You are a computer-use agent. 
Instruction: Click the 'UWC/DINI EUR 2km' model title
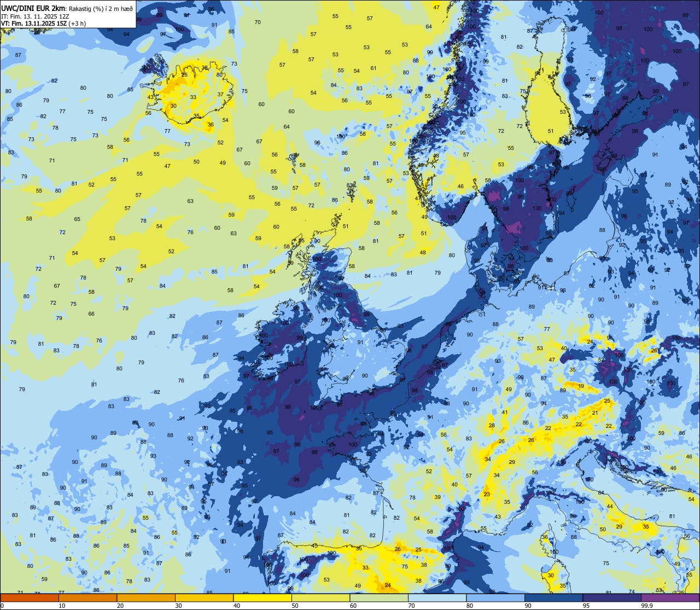click(33, 8)
